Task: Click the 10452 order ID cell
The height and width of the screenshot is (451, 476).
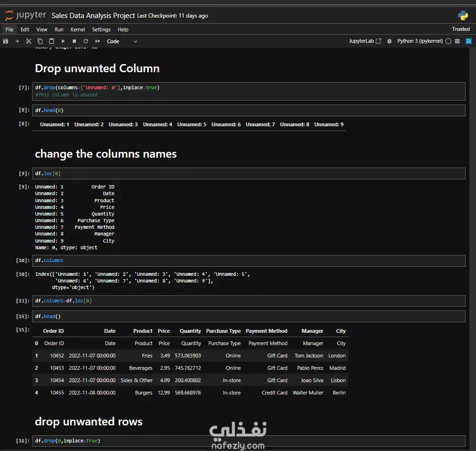Action: coord(57,356)
